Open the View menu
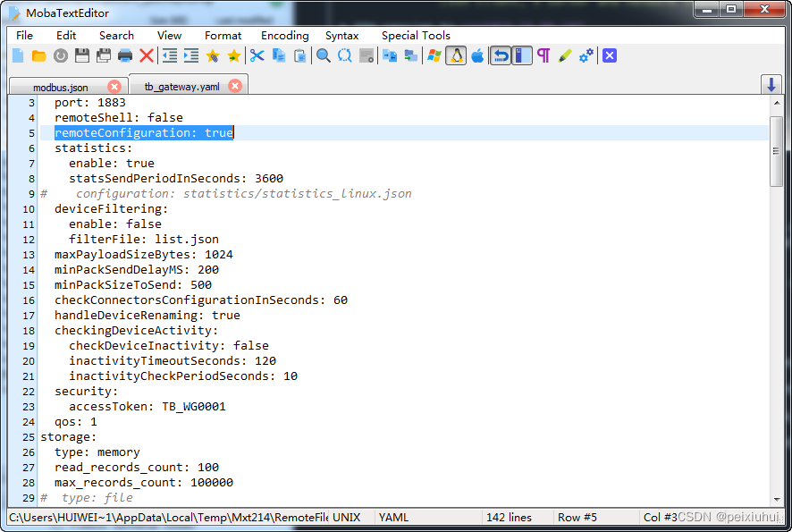Image resolution: width=792 pixels, height=532 pixels. click(169, 36)
